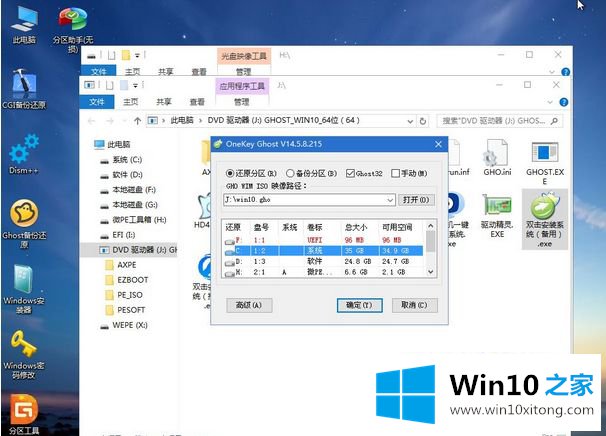The height and width of the screenshot is (436, 606).
Task: Select 驱动精灵.EXE file icon
Action: 497,216
